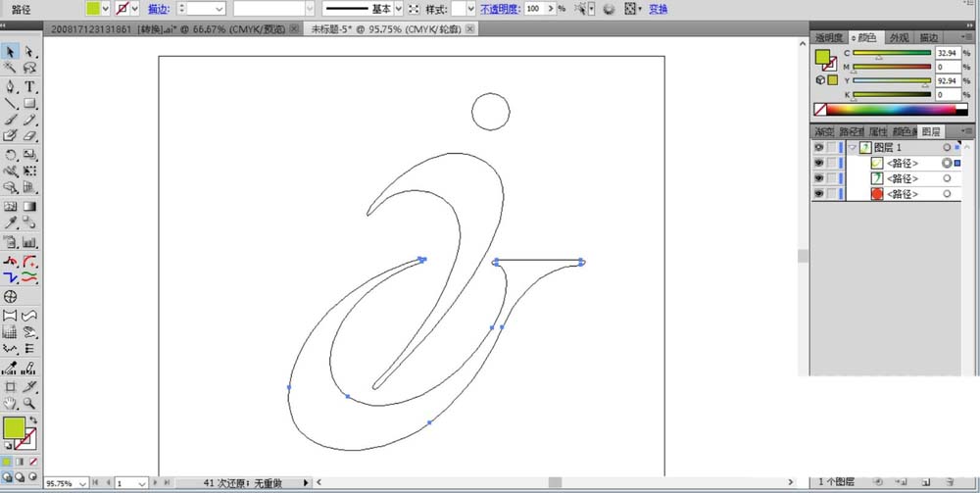Select the Magic Wand tool
980x493 pixels.
[x=11, y=68]
